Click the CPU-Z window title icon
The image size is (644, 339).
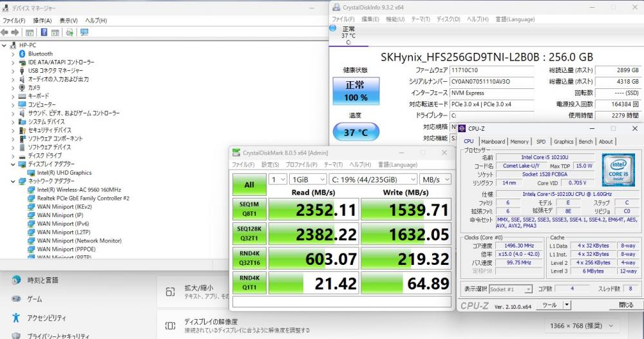click(462, 129)
